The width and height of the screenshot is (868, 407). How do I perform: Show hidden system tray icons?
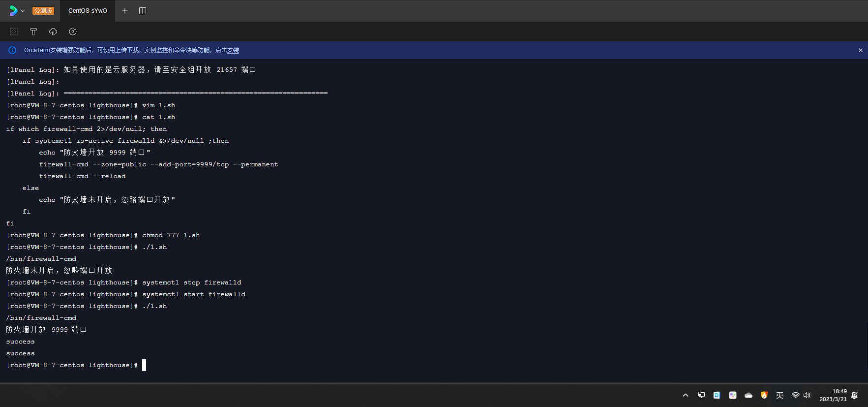coord(686,395)
